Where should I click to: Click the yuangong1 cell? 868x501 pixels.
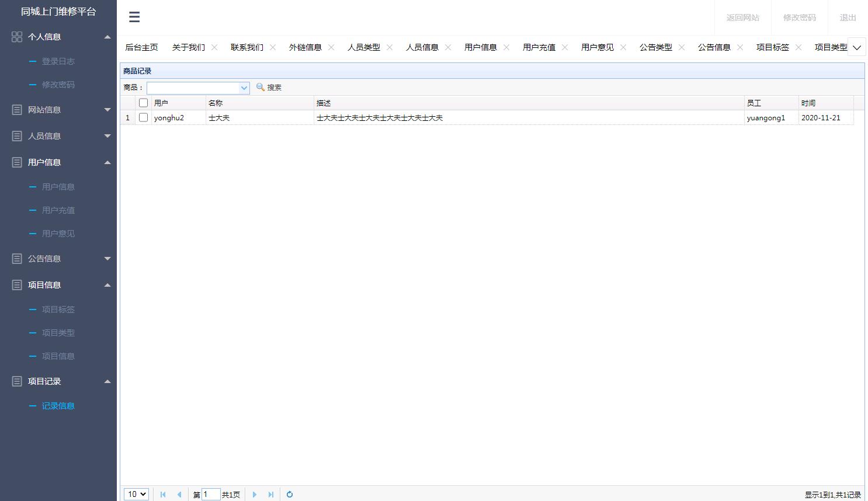coord(772,117)
